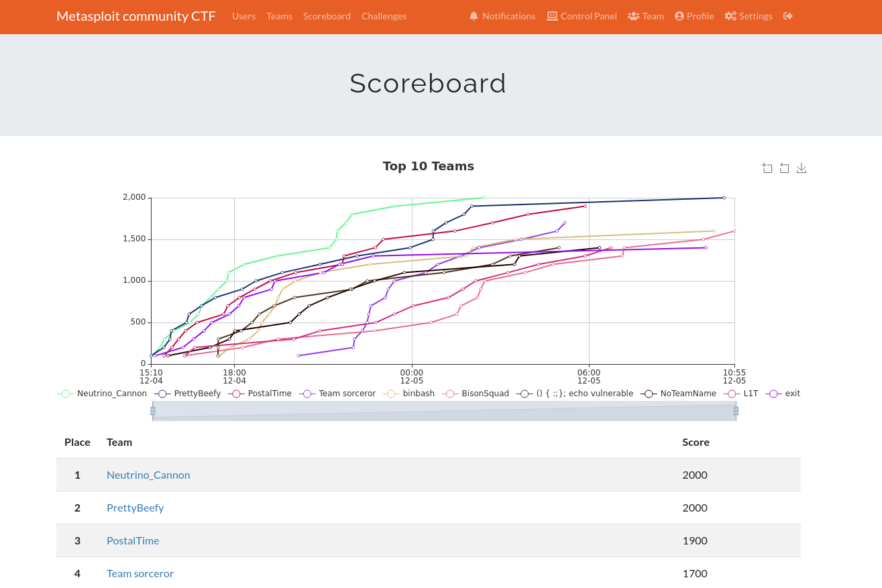Toggle Neutrino_Cannon series in the legend
Image resolution: width=882 pixels, height=588 pixels.
click(103, 394)
